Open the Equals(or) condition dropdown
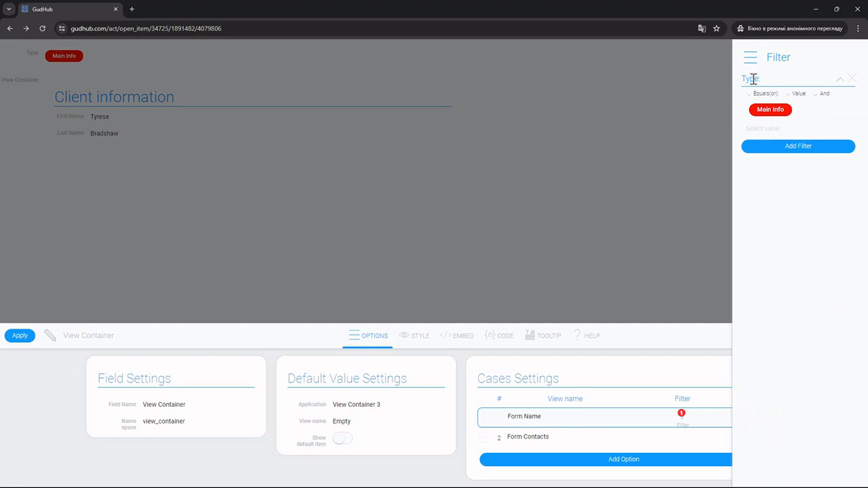 pyautogui.click(x=762, y=94)
